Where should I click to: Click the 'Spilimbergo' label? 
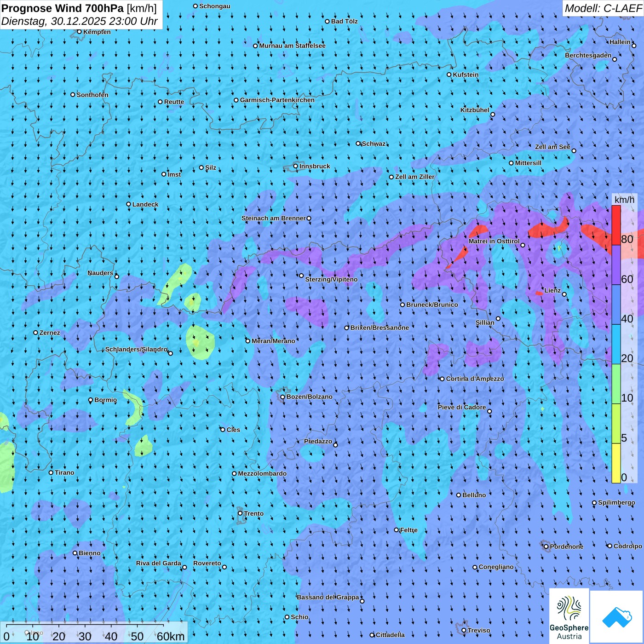[616, 502]
